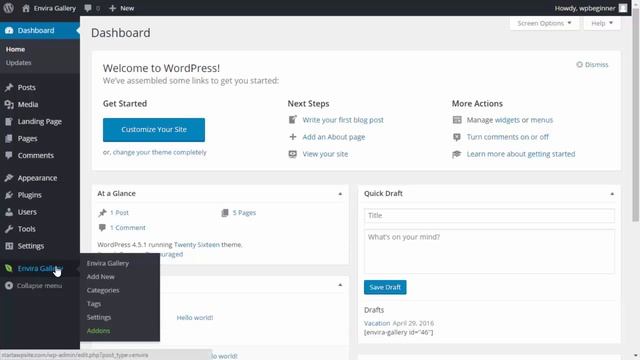Screen dimensions: 640x360
Task: Open the Envira Gallery site home icon
Action: click(26, 8)
